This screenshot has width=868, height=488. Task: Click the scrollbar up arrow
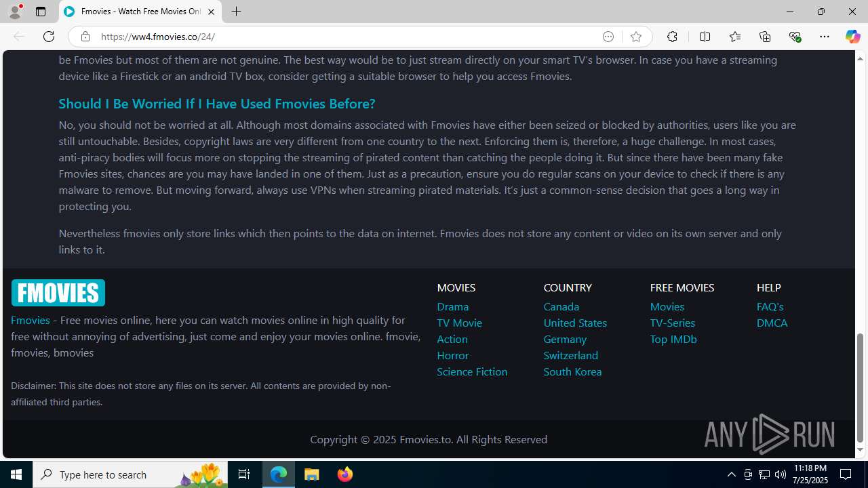coord(860,58)
